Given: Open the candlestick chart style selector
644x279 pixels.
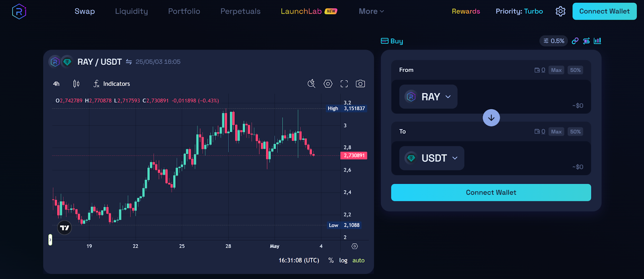Looking at the screenshot, I should [76, 84].
